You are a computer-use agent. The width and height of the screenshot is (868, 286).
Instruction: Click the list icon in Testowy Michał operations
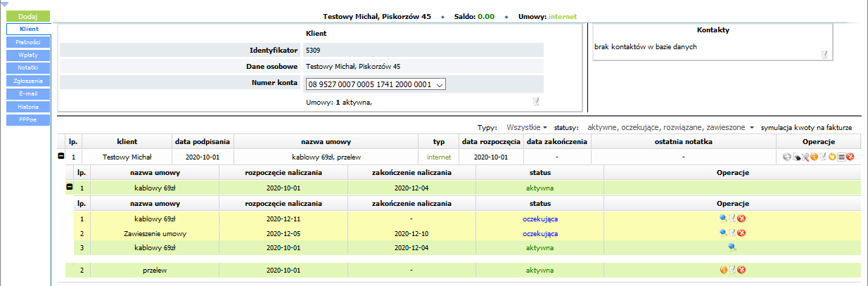[x=841, y=157]
